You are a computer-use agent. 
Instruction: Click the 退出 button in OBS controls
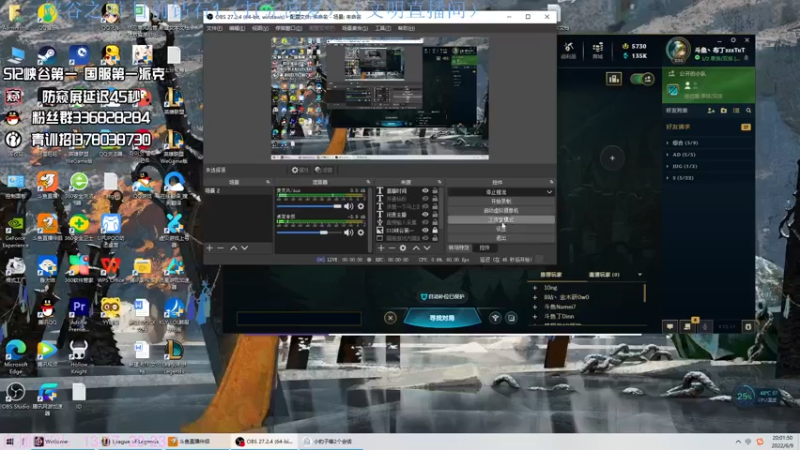pos(501,238)
